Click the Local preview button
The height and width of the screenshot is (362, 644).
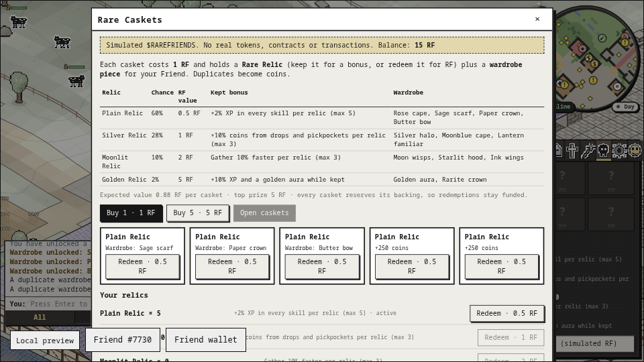[x=45, y=341]
